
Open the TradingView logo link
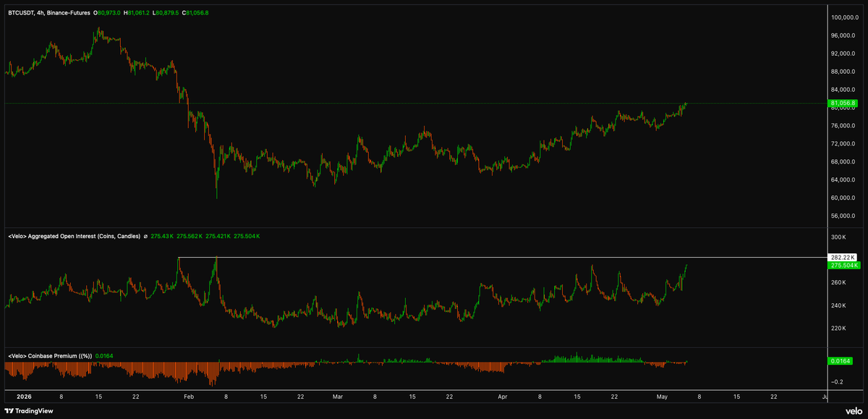[x=29, y=410]
